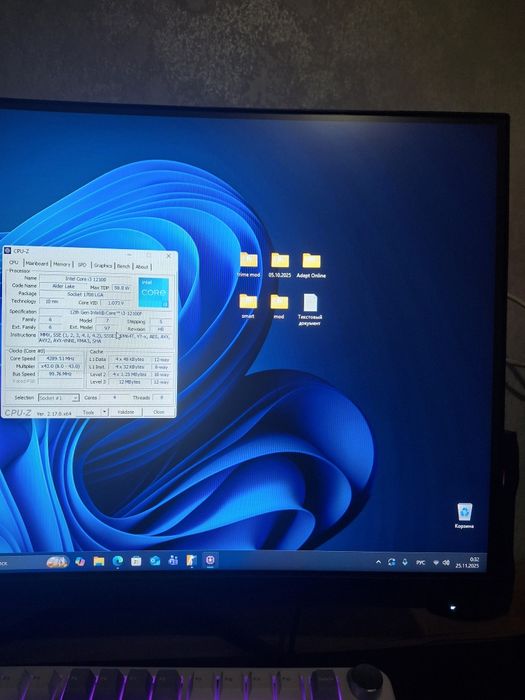525x700 pixels.
Task: Switch to the Graphics tab
Action: [103, 265]
